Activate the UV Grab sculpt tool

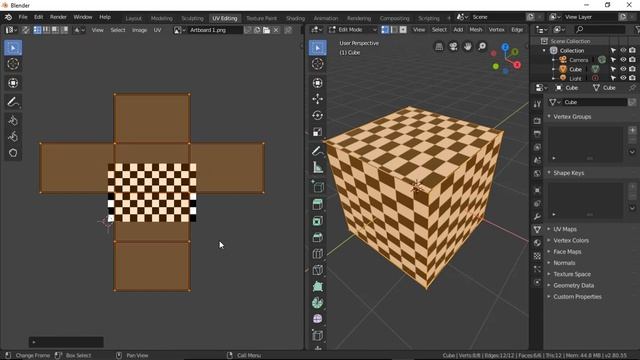[x=13, y=120]
